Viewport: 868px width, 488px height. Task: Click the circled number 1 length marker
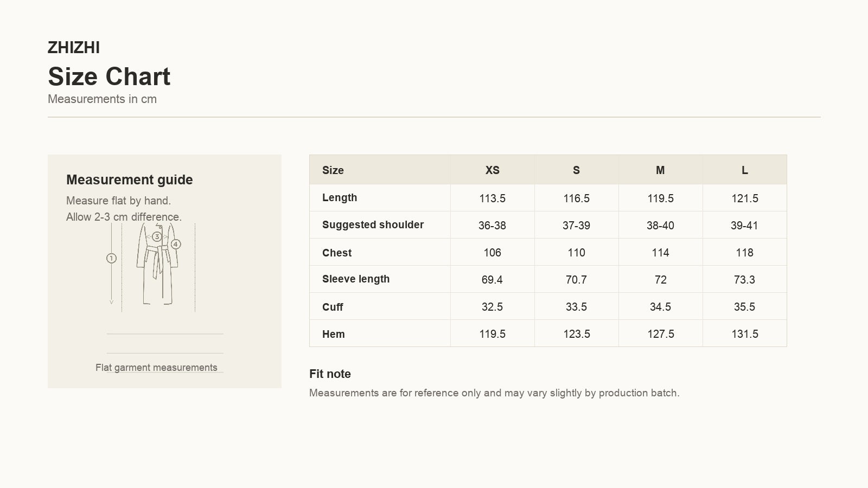pyautogui.click(x=111, y=259)
